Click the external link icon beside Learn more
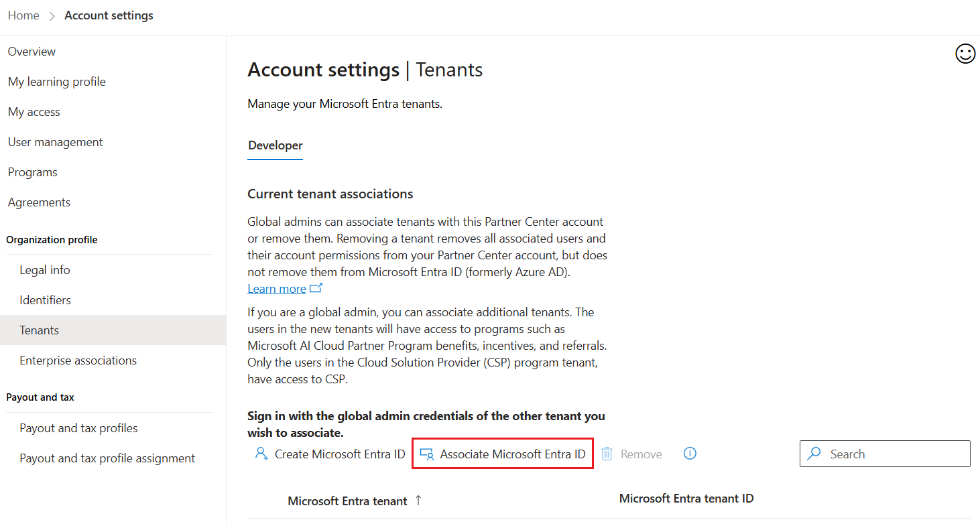 click(x=316, y=288)
